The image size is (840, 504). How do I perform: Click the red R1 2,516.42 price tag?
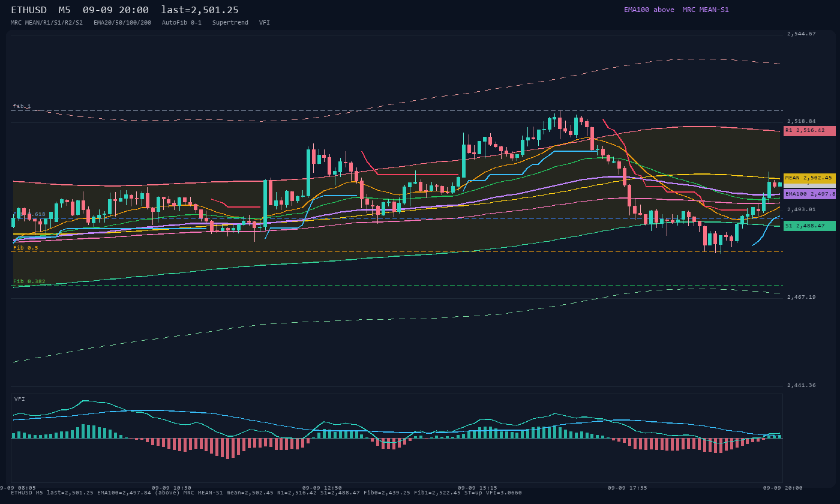click(809, 131)
